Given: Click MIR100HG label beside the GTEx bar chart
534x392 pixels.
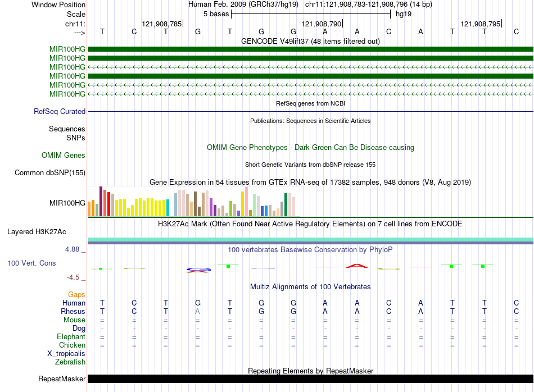Looking at the screenshot, I should 67,203.
